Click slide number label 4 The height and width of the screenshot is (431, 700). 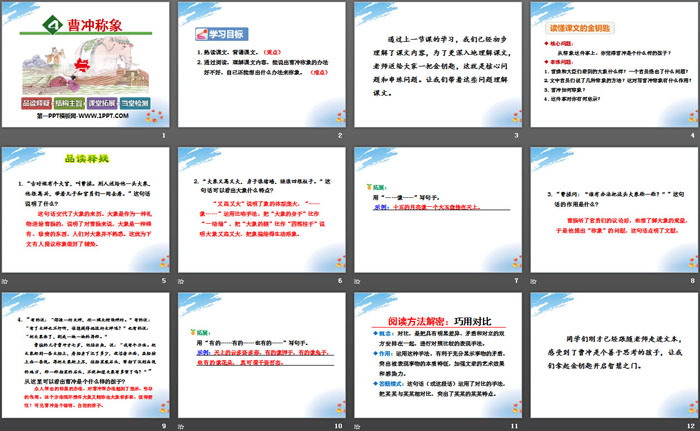pos(692,135)
